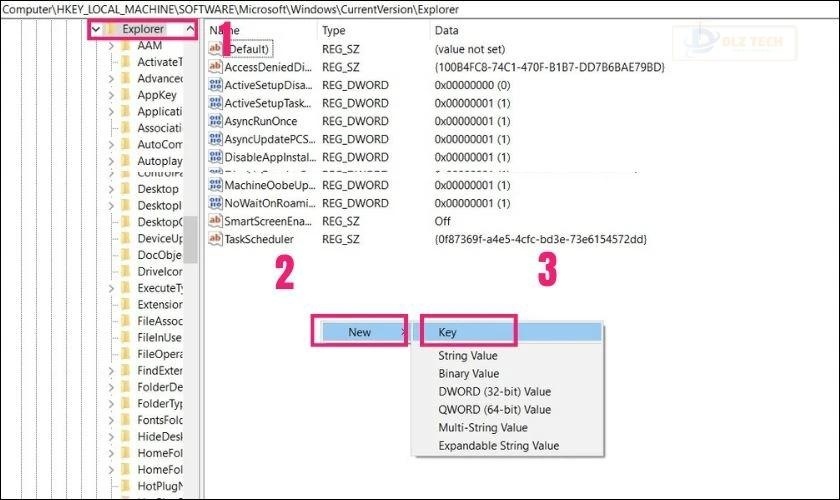Select DWORD (32-bit) Value option

494,392
